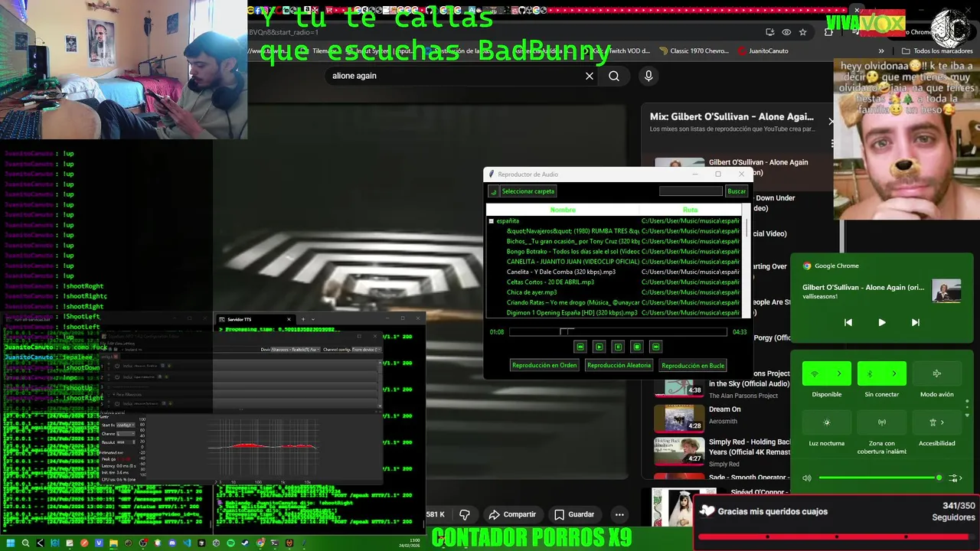Focus the search field beside Buscar

tap(691, 191)
